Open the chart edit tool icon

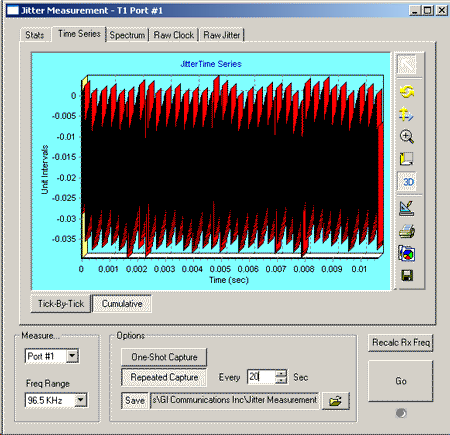[x=407, y=208]
